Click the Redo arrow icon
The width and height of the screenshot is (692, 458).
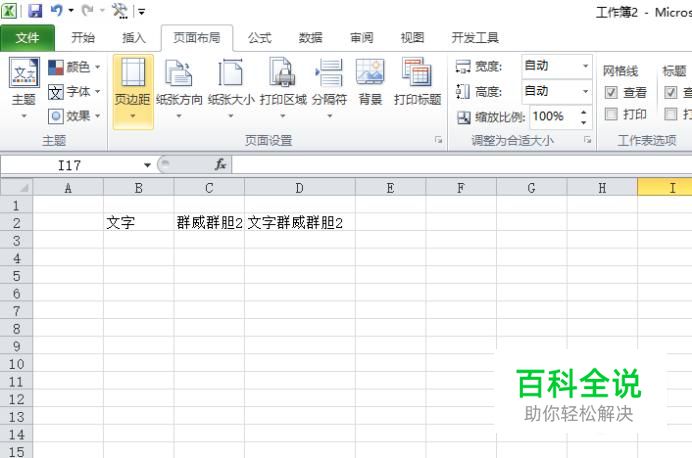[x=88, y=10]
